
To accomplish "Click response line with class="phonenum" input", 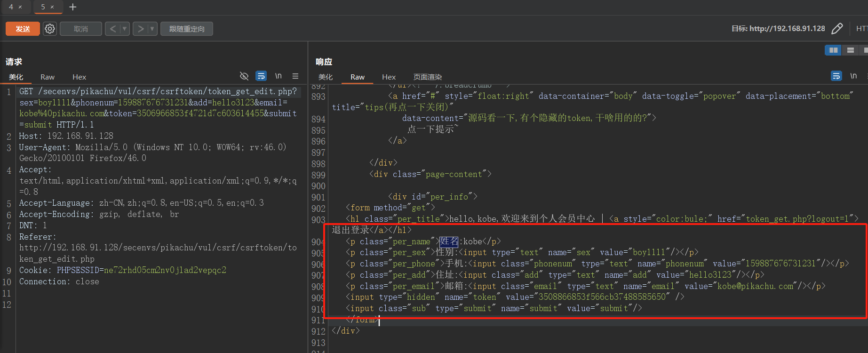I will 597,264.
